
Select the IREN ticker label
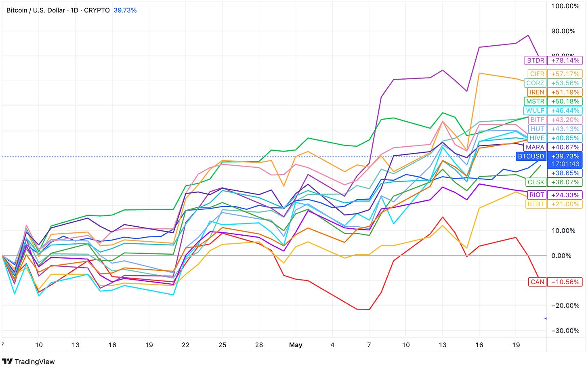pos(537,92)
